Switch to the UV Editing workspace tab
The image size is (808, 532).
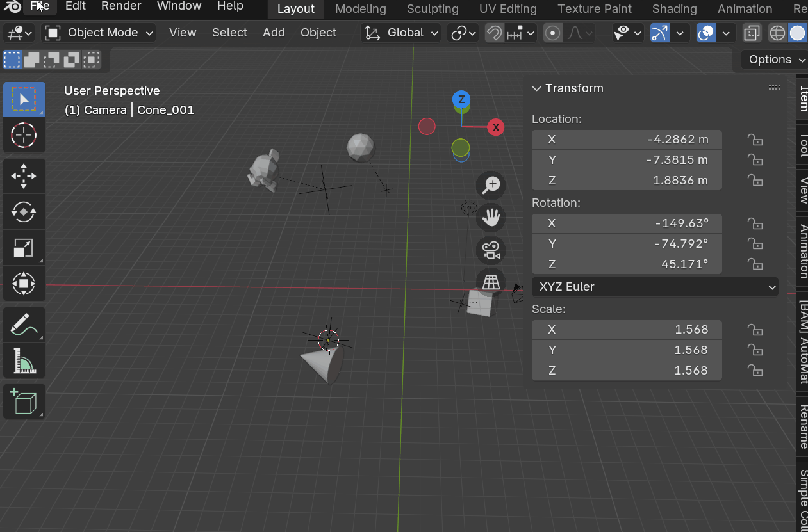(x=508, y=9)
